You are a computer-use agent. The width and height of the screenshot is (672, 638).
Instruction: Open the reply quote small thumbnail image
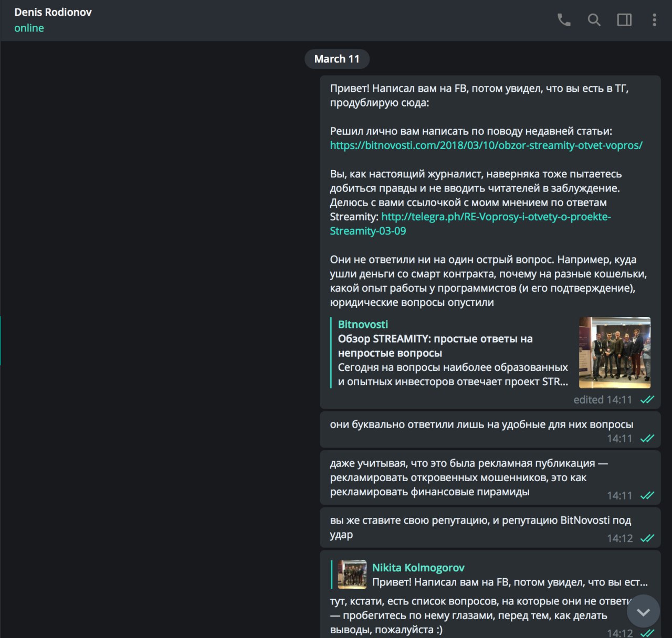tap(352, 575)
